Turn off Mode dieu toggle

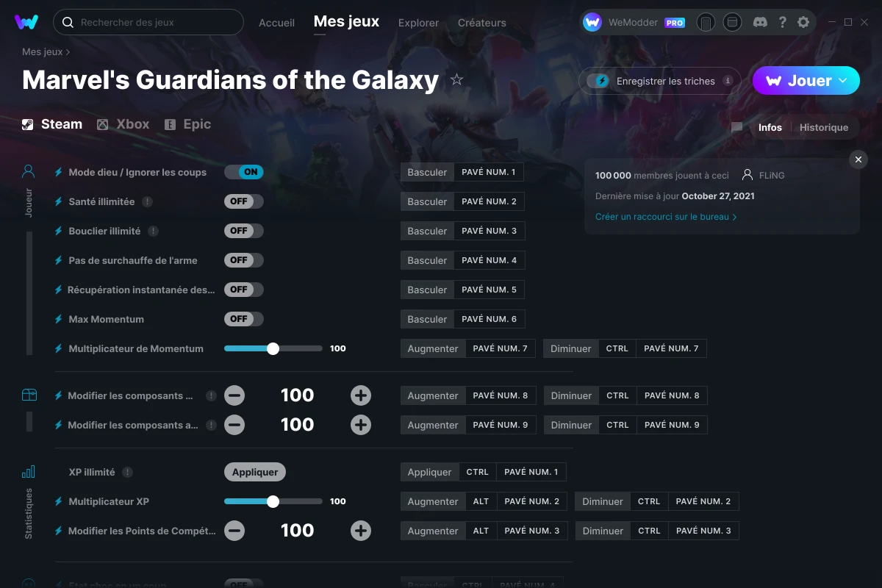(244, 172)
